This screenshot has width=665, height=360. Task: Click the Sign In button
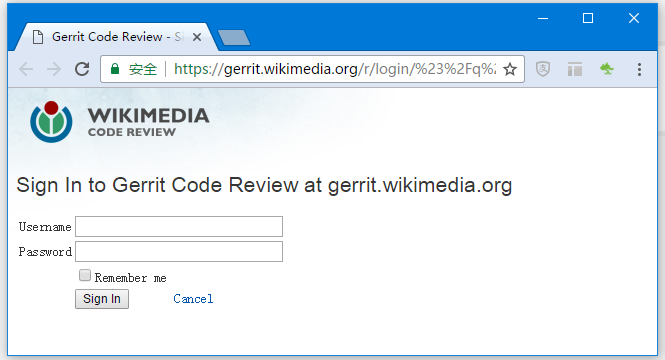pos(102,299)
